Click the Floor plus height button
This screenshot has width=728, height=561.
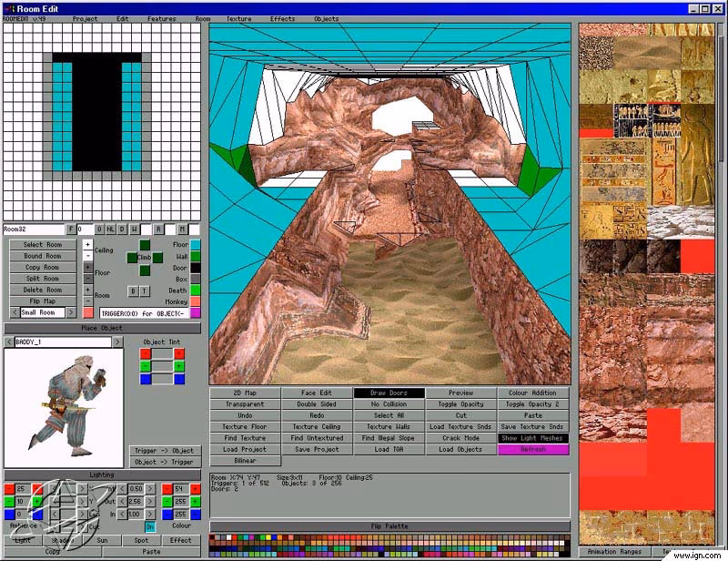[87, 267]
